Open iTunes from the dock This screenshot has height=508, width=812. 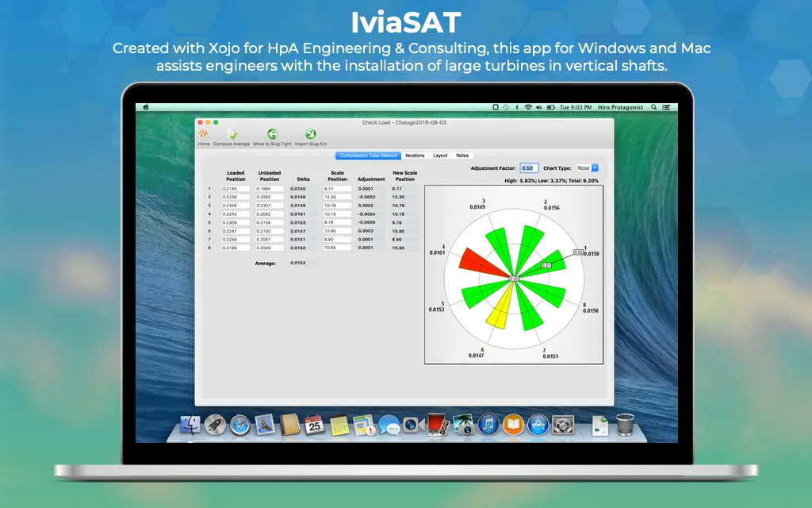[x=488, y=425]
